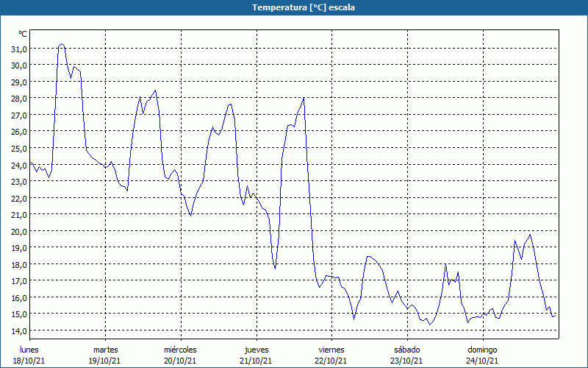Click the 23/10/21 date label

tap(407, 361)
